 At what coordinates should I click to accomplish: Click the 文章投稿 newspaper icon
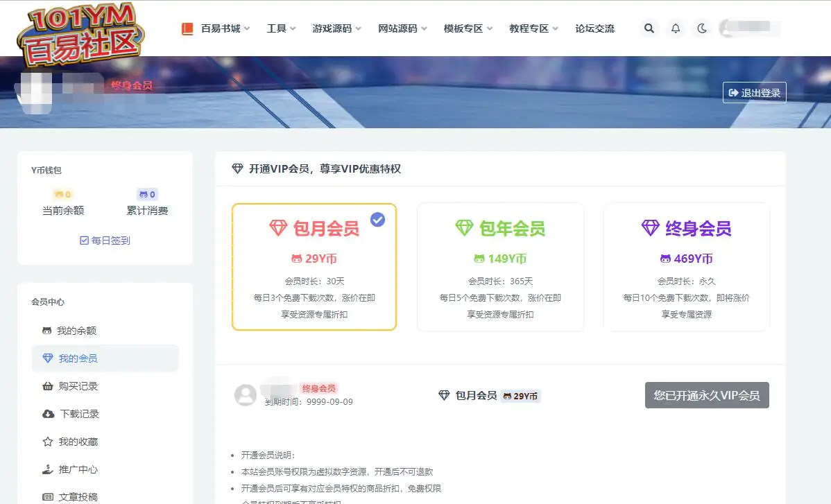click(48, 496)
